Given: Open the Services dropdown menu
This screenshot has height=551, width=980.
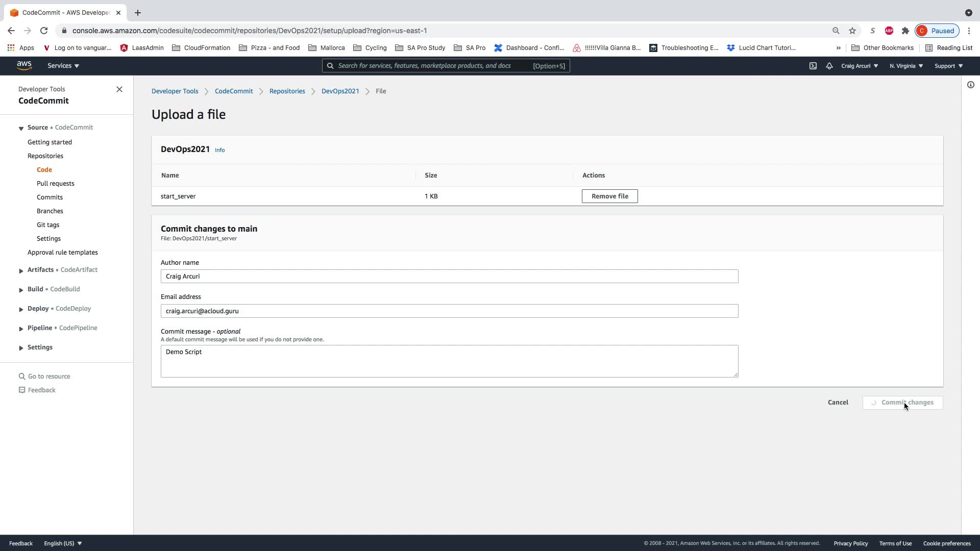Looking at the screenshot, I should point(63,66).
